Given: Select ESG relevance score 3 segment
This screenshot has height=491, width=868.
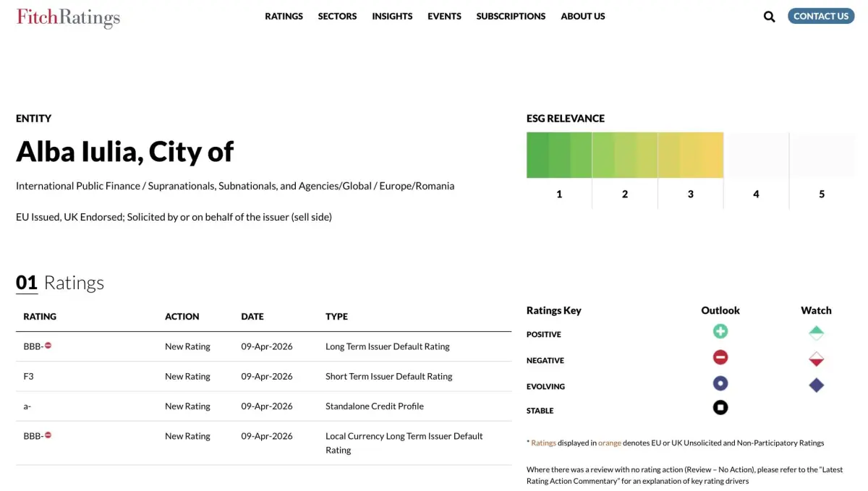Looking at the screenshot, I should (690, 155).
